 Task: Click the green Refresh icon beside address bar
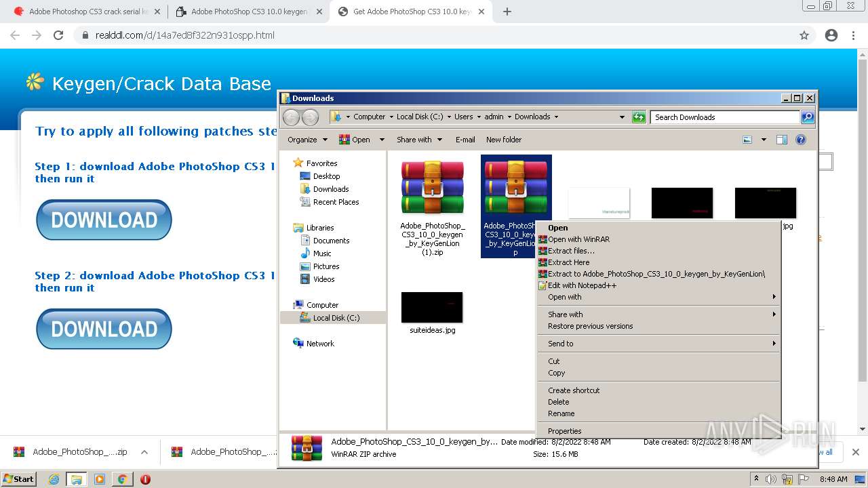pyautogui.click(x=639, y=117)
